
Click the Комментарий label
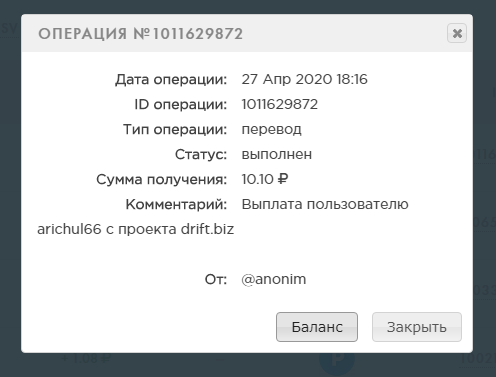click(x=176, y=204)
